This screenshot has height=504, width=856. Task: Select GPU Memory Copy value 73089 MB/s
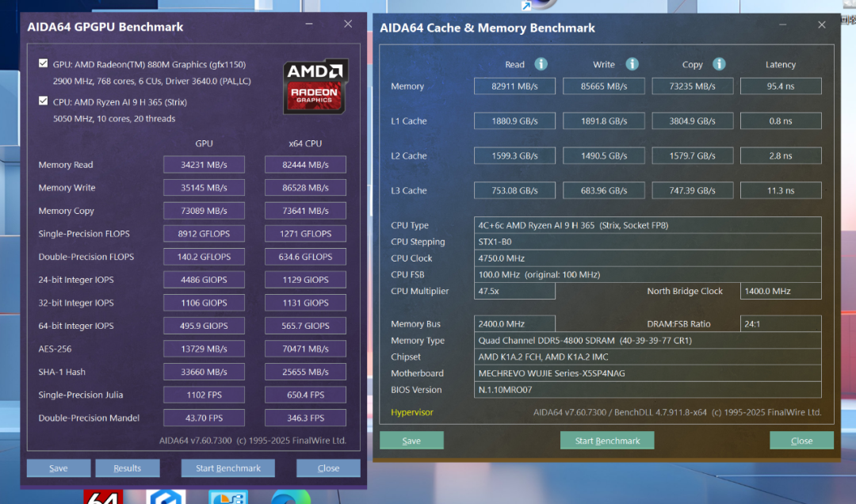204,211
